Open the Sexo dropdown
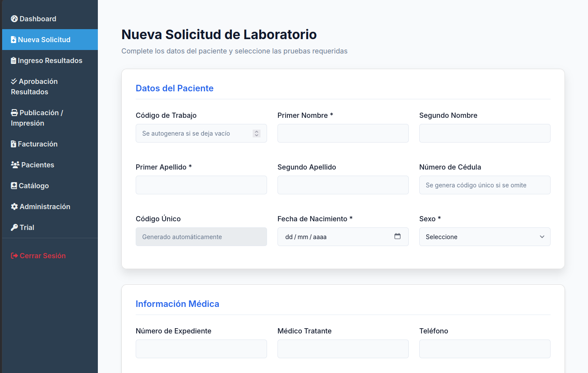Viewport: 588px width, 373px height. 485,237
